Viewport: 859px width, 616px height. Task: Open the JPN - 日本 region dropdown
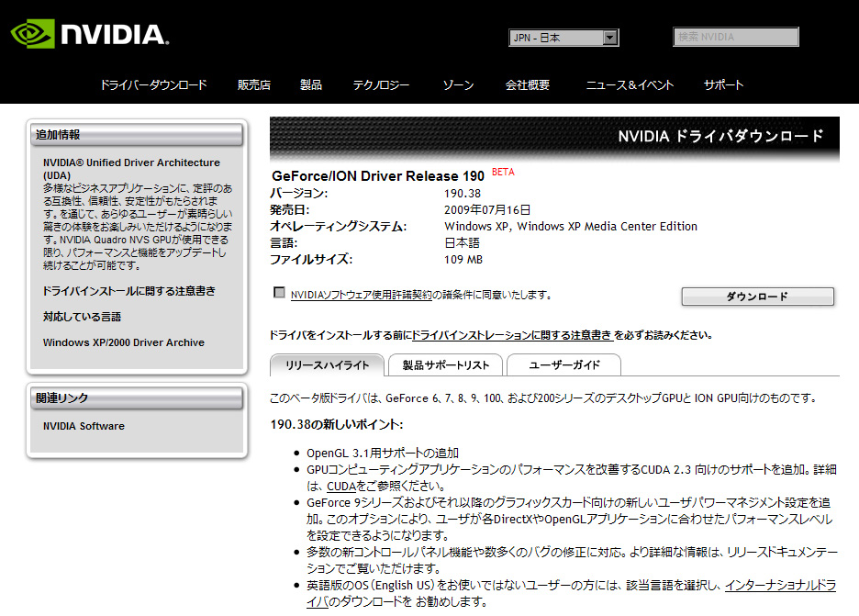point(563,38)
